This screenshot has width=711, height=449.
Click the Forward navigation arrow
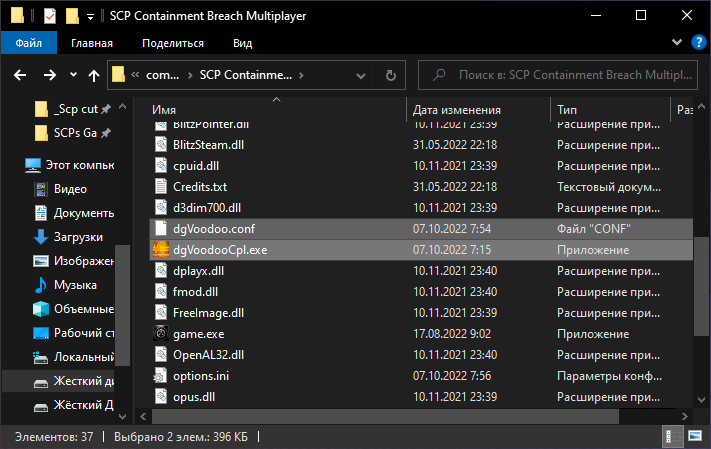coord(48,75)
